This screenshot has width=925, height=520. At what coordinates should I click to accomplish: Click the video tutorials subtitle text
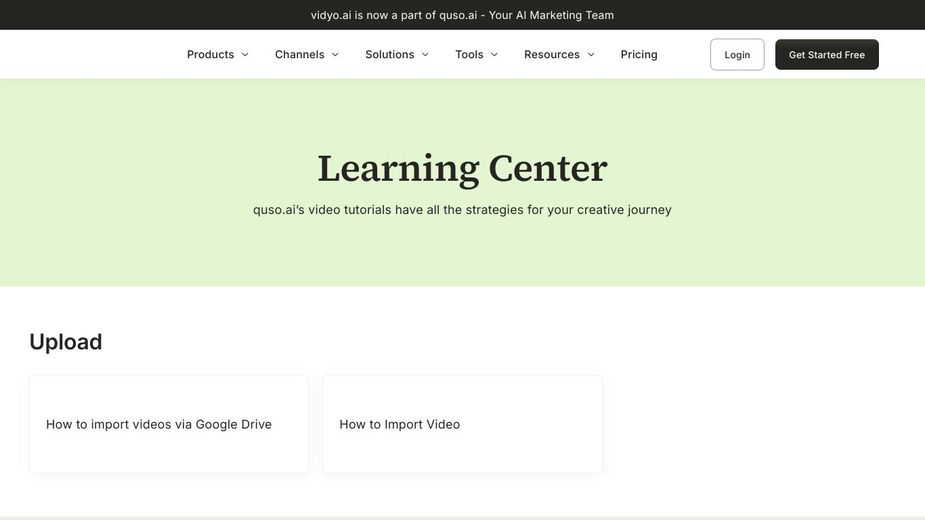pyautogui.click(x=462, y=210)
